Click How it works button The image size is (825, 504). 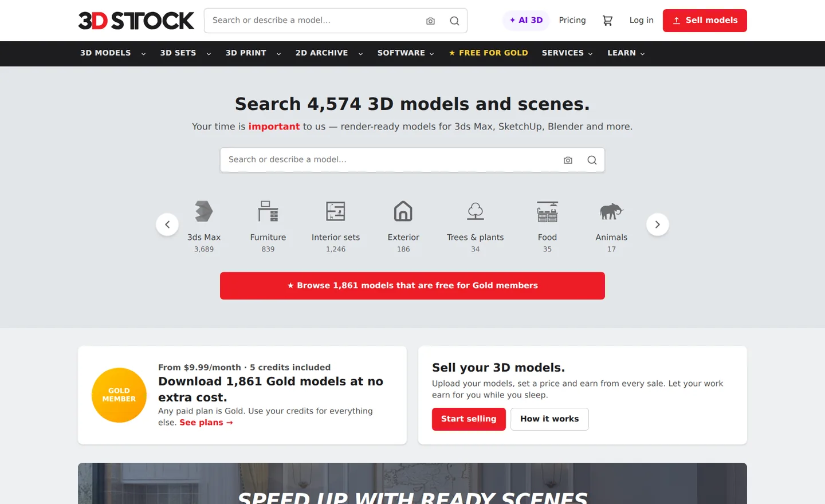click(x=549, y=419)
